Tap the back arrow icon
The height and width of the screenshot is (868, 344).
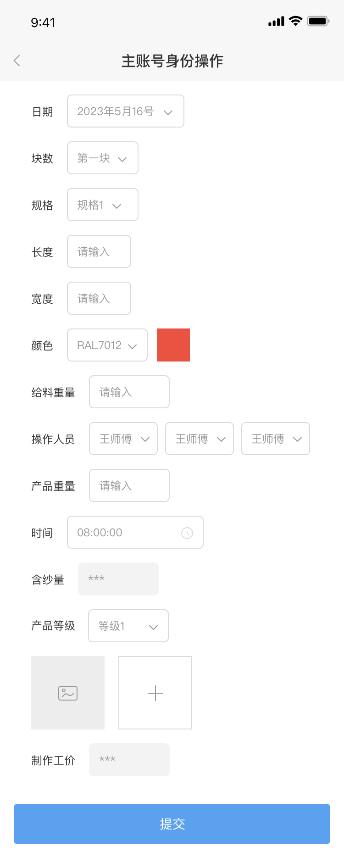point(17,61)
